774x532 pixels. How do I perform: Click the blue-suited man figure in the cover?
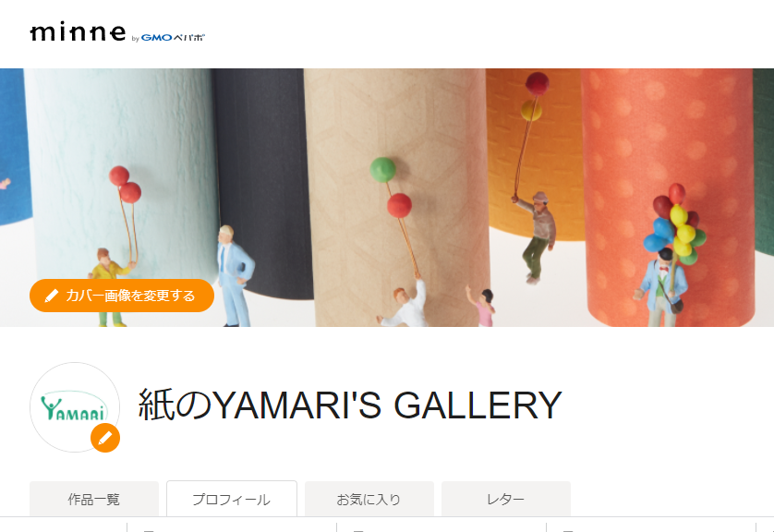click(x=235, y=276)
